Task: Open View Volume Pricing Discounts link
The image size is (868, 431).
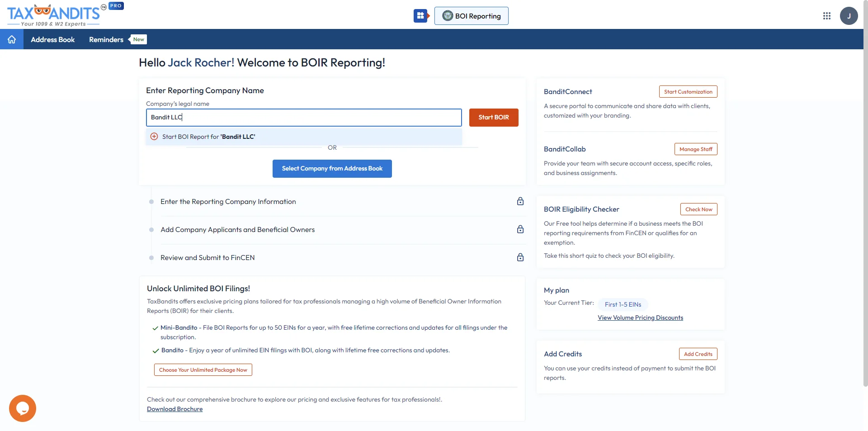Action: [x=640, y=317]
